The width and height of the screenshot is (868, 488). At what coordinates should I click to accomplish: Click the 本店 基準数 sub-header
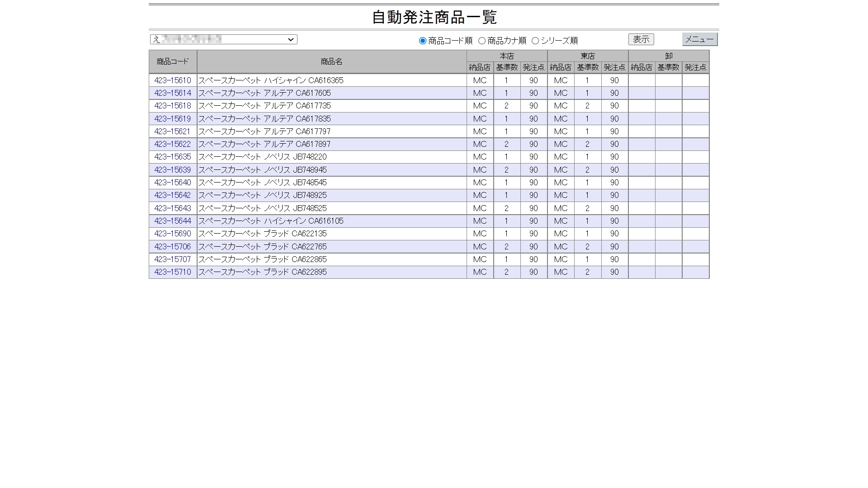pyautogui.click(x=507, y=67)
